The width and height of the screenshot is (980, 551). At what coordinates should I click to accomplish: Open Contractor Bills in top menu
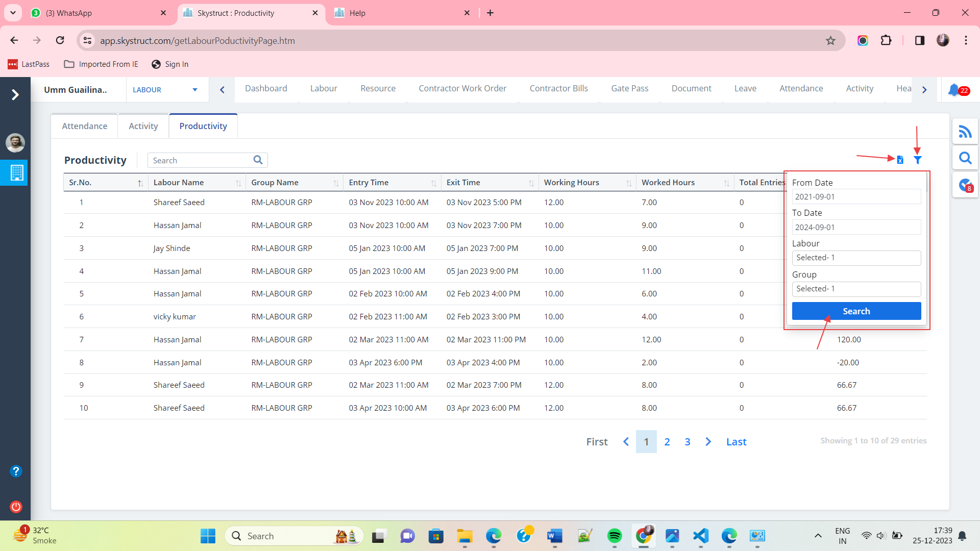pyautogui.click(x=558, y=88)
